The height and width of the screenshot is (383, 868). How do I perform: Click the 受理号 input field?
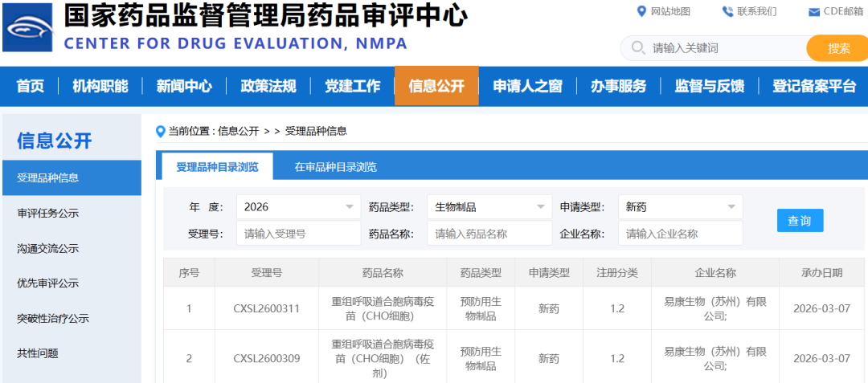pos(298,234)
